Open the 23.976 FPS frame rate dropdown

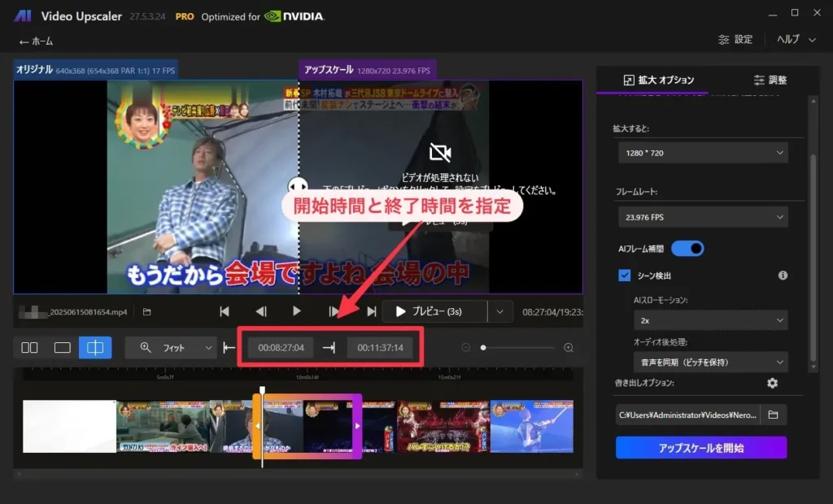pyautogui.click(x=702, y=217)
